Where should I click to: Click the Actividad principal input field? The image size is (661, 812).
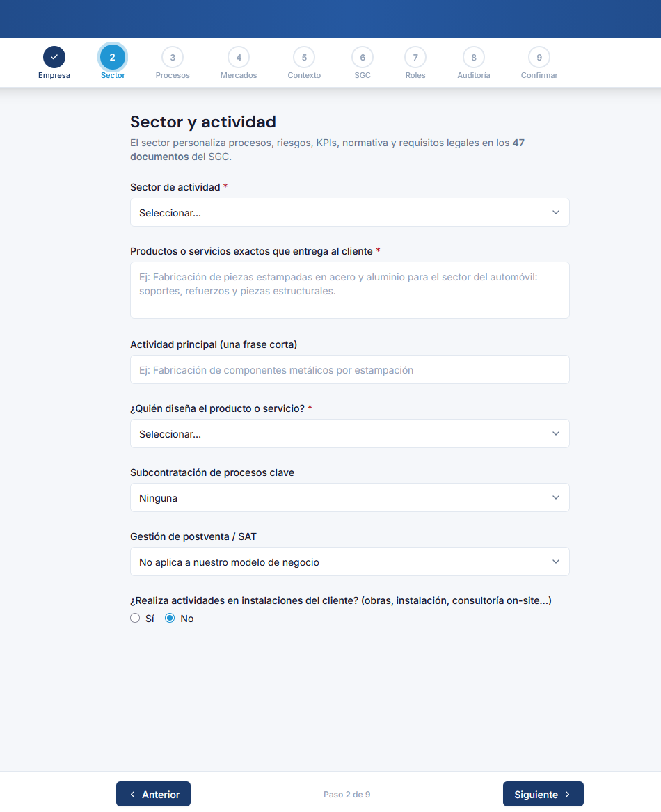click(350, 369)
